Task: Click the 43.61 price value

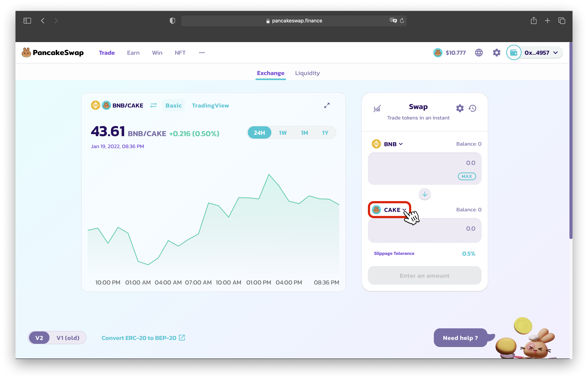Action: point(108,131)
